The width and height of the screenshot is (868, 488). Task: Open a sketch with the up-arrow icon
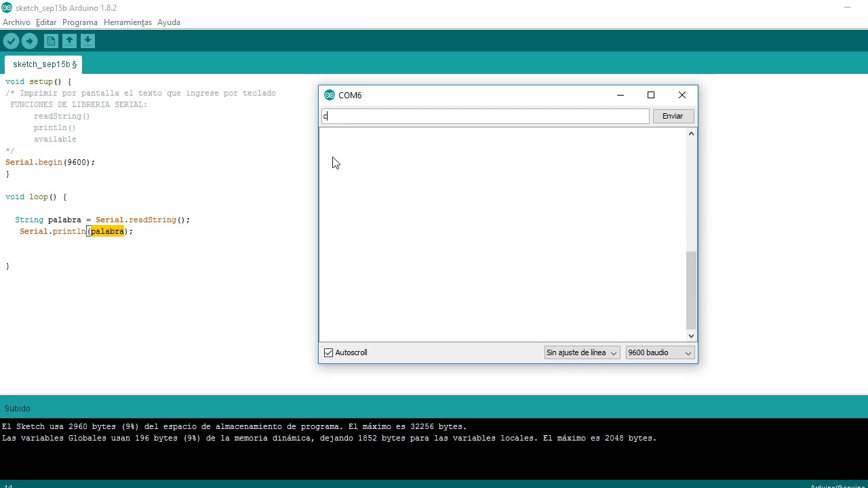69,41
